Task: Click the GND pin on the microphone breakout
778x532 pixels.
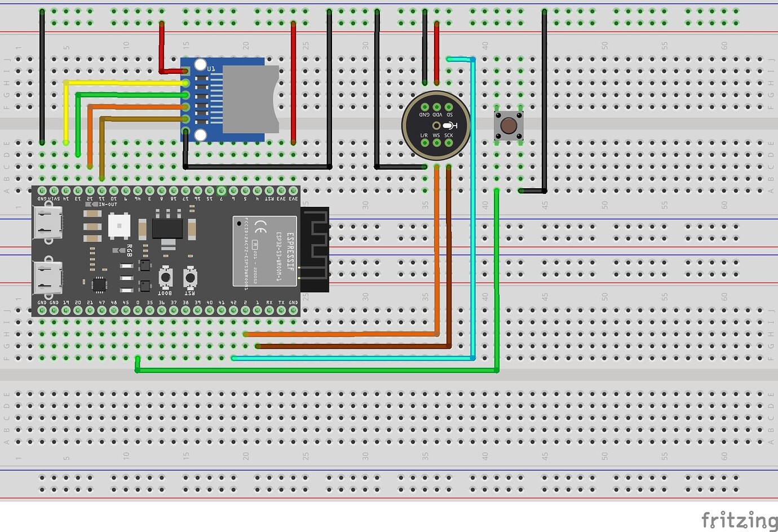Action: (425, 107)
